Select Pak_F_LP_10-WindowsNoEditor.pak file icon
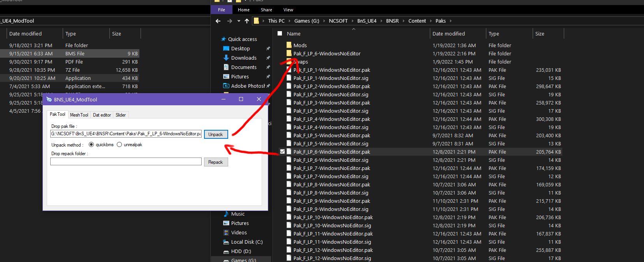Viewport: 644px width, 262px height. pos(289,217)
